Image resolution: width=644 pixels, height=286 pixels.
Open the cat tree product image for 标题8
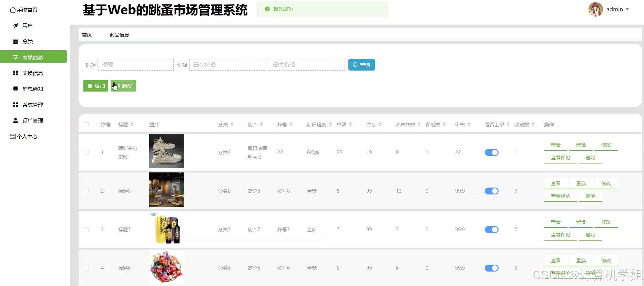(x=166, y=190)
